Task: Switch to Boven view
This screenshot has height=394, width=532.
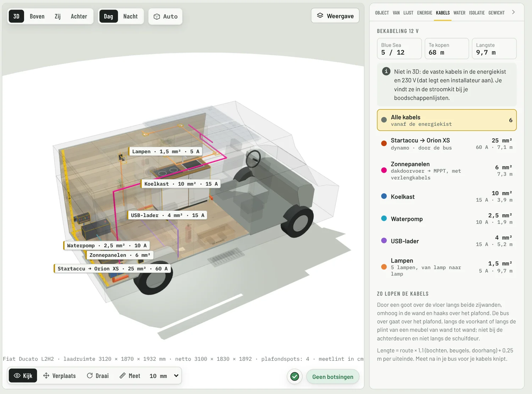Action: pos(37,16)
